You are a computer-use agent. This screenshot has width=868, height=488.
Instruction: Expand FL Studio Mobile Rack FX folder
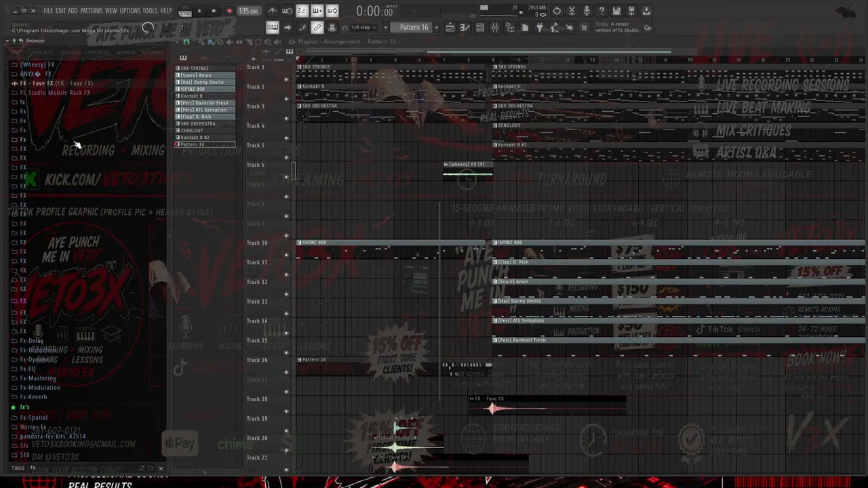pyautogui.click(x=55, y=93)
